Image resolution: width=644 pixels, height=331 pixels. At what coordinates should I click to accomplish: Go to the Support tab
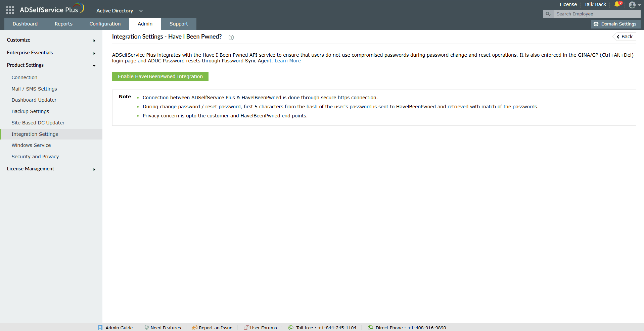179,24
